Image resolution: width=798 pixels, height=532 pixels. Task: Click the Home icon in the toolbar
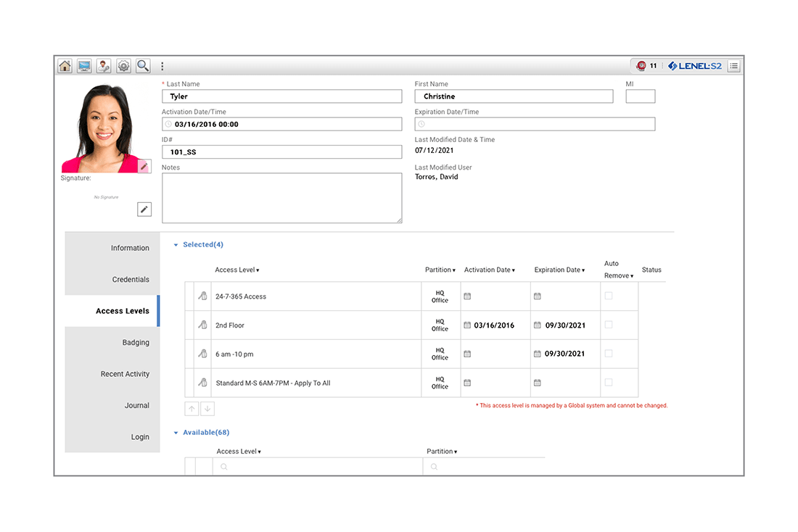click(x=65, y=66)
